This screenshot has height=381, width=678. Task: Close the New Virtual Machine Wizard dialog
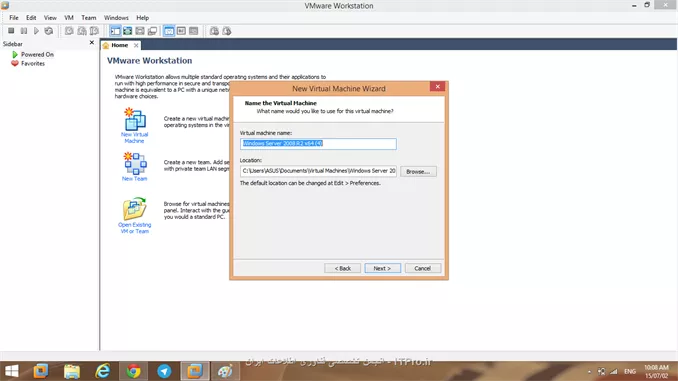pos(438,86)
